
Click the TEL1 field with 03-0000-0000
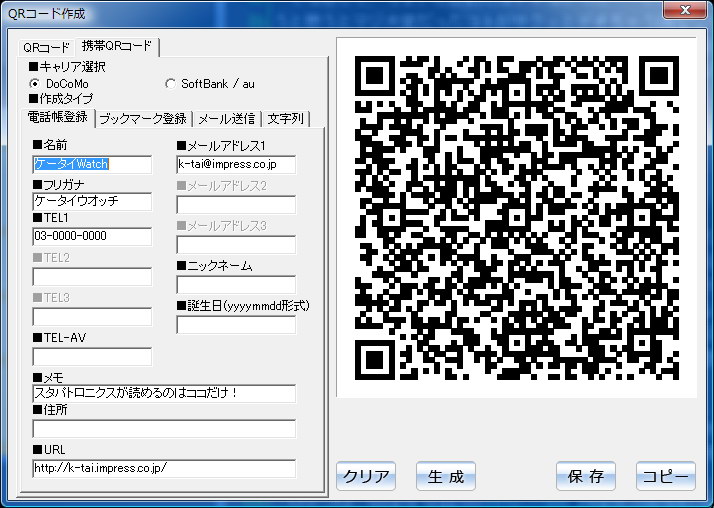[x=92, y=236]
